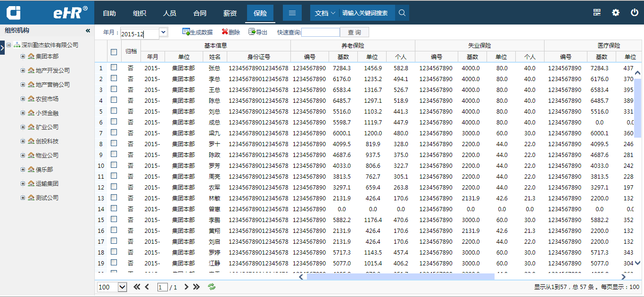Tick the checkbox for row 7 梁九
Screen dimensions: 644x297
114,132
